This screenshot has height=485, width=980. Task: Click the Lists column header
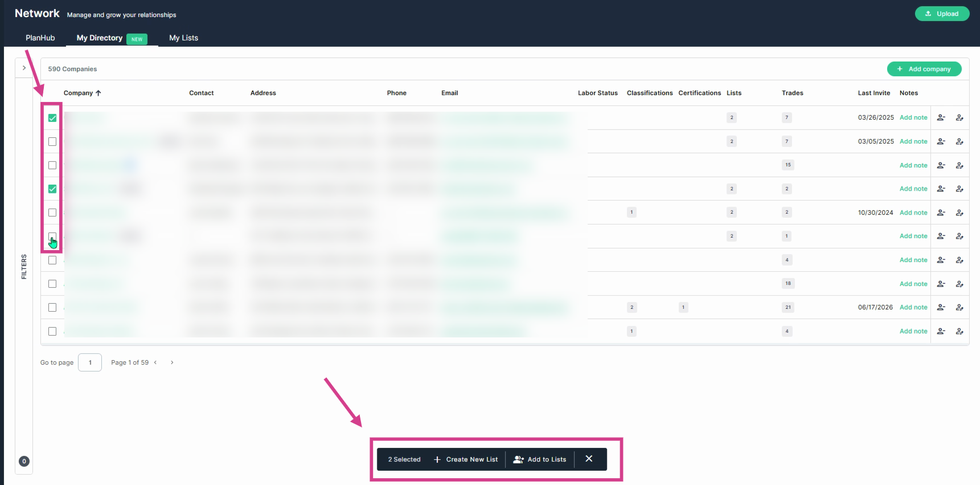(734, 93)
